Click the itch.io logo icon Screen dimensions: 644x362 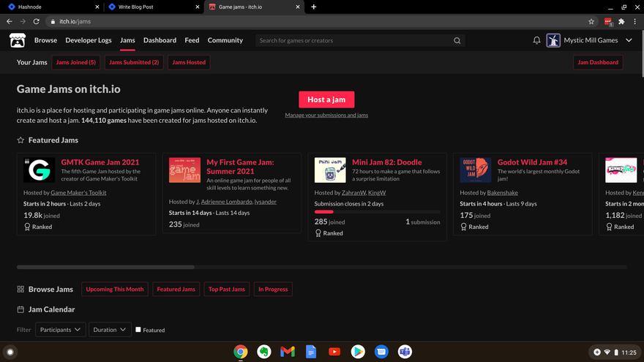tap(17, 41)
